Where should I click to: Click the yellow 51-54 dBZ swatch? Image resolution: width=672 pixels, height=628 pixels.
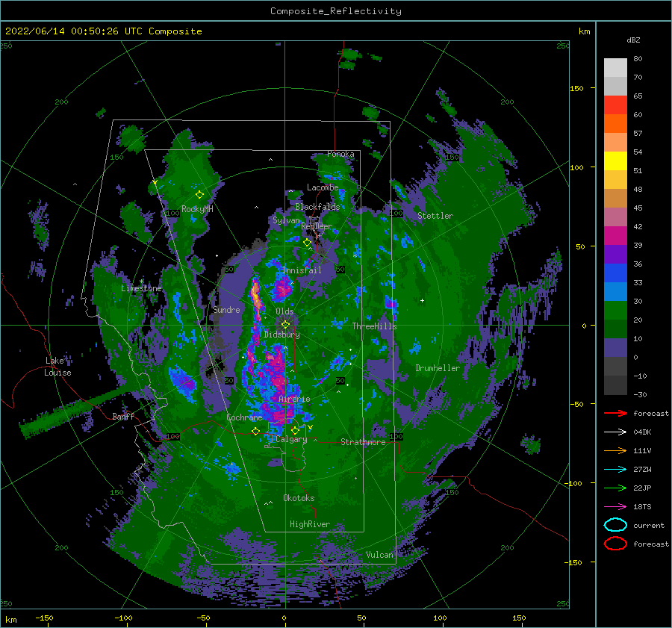[x=615, y=161]
